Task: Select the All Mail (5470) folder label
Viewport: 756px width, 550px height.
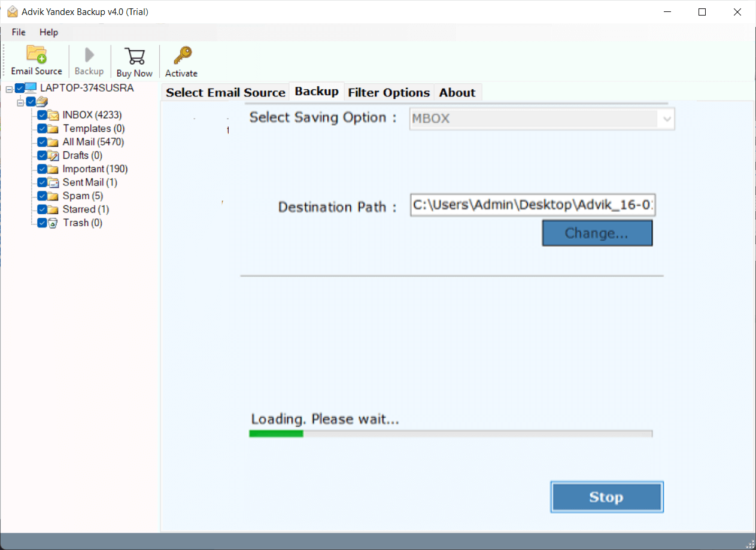Action: coord(93,142)
